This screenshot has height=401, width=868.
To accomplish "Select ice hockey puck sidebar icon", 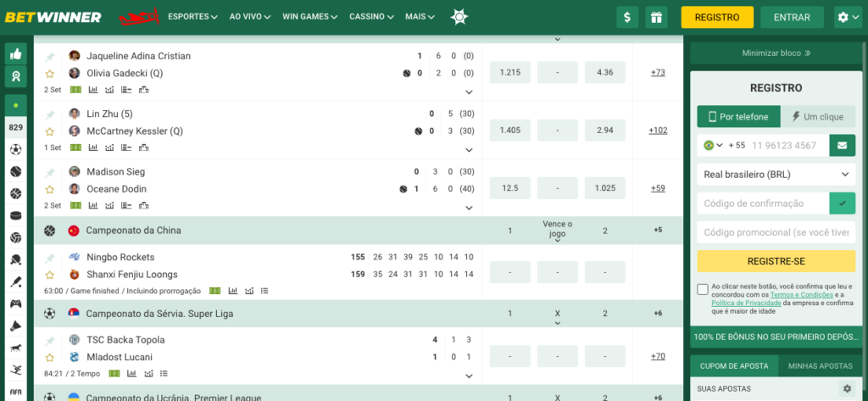I will click(x=15, y=215).
